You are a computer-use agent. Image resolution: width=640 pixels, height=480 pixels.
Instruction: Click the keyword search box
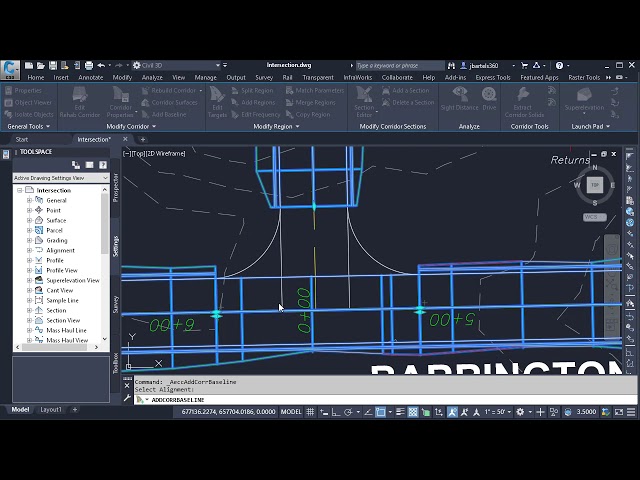400,65
